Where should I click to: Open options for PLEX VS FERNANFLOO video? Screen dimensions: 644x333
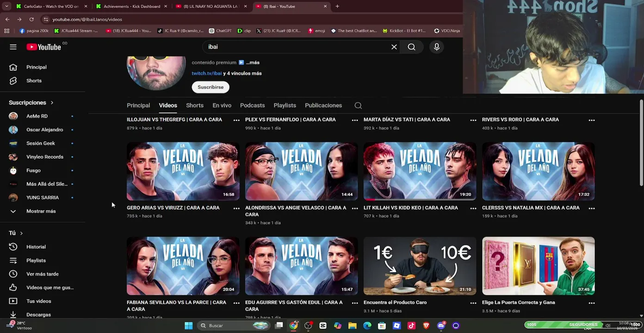click(x=355, y=120)
